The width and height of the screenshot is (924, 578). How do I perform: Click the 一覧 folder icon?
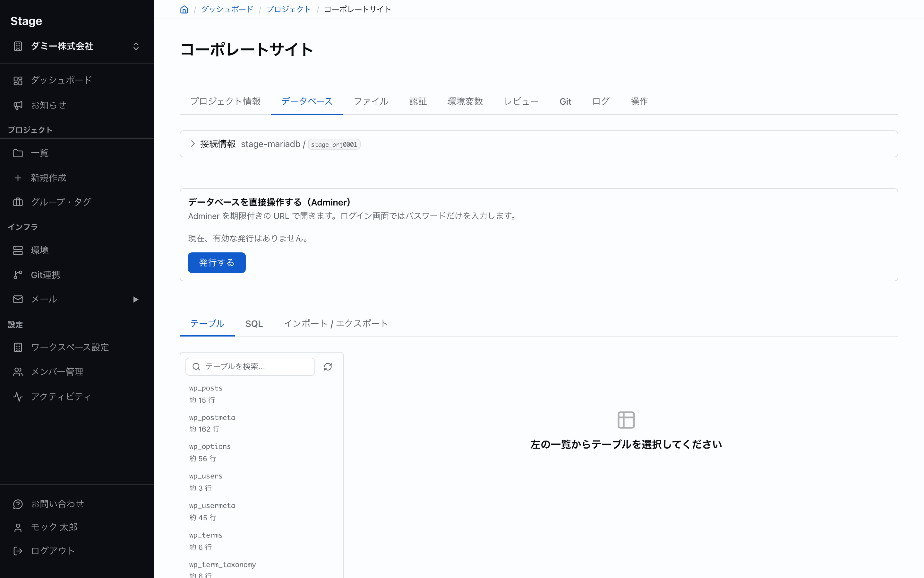[18, 153]
